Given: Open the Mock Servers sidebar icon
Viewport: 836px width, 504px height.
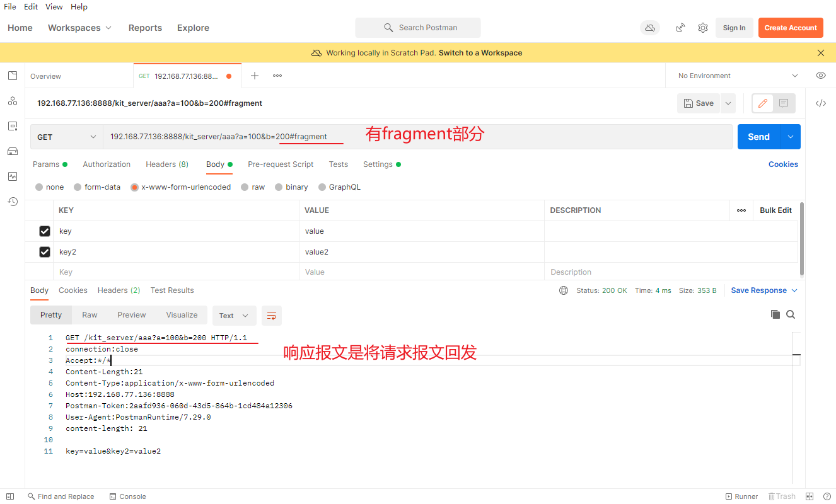Looking at the screenshot, I should pyautogui.click(x=13, y=151).
